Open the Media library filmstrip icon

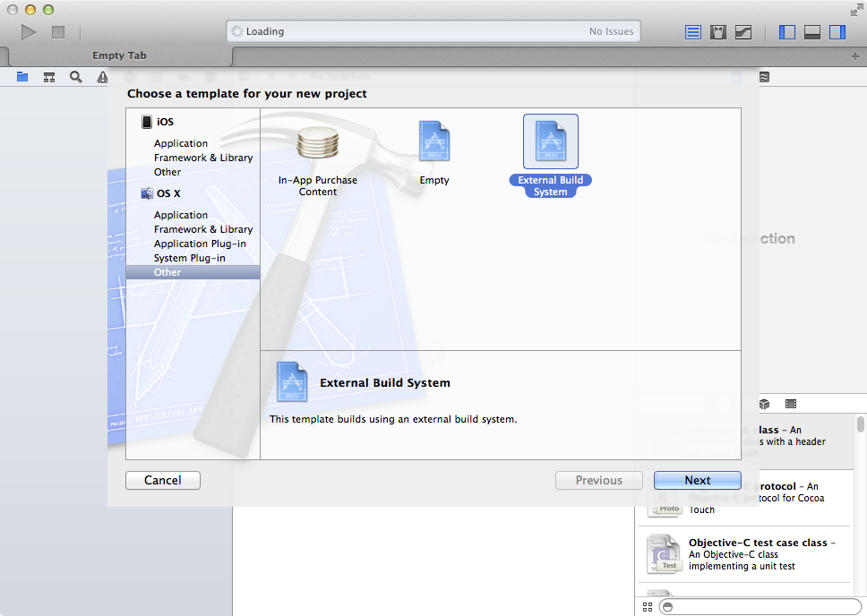(791, 404)
